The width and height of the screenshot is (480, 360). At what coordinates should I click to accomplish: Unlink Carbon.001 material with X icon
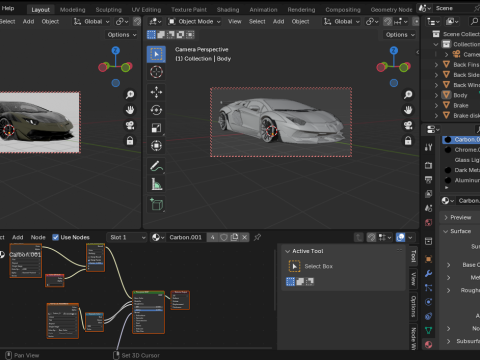point(245,237)
